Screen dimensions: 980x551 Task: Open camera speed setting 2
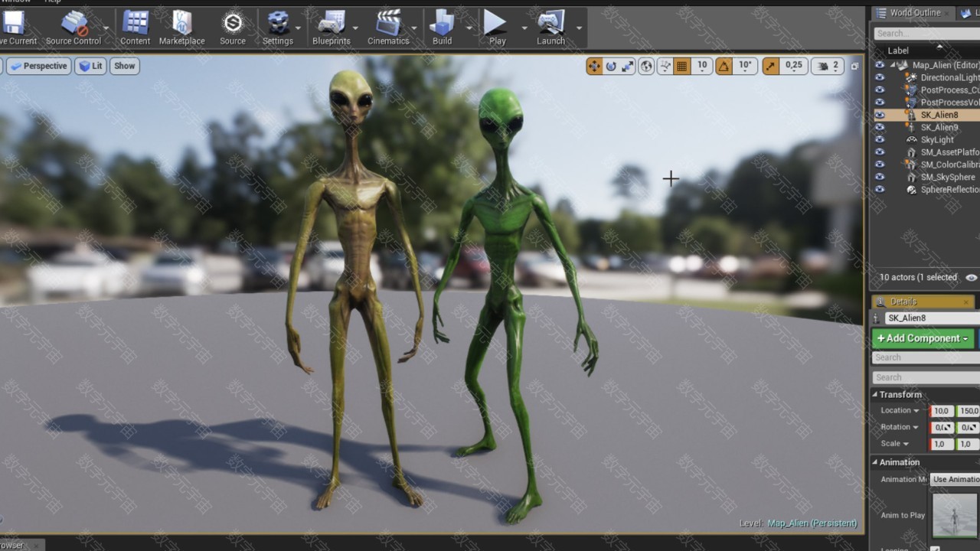[x=828, y=67]
